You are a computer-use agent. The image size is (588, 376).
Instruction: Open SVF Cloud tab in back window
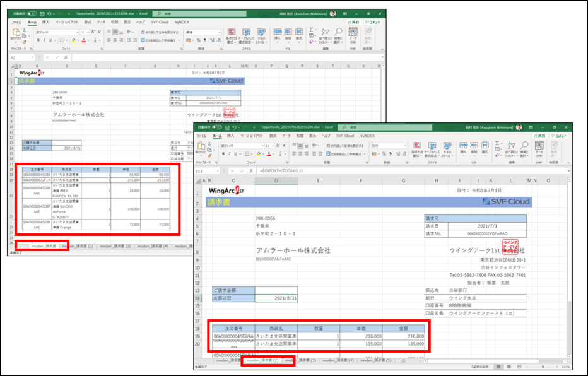(x=160, y=22)
